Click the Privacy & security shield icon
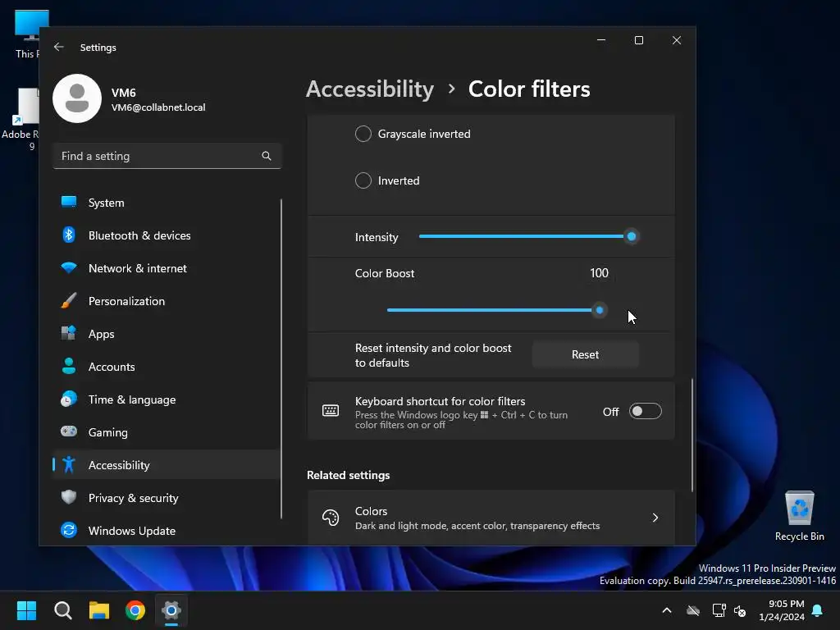This screenshot has width=840, height=630. click(x=69, y=498)
